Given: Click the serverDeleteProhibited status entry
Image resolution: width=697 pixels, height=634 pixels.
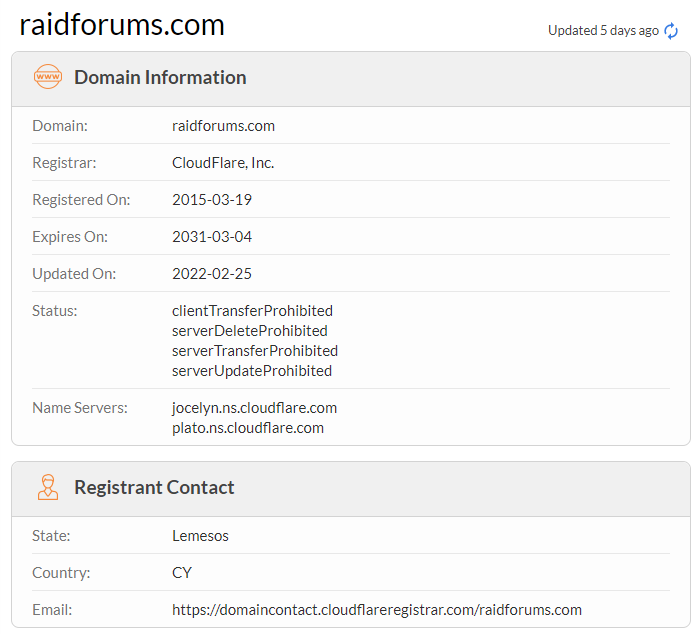Looking at the screenshot, I should (249, 331).
